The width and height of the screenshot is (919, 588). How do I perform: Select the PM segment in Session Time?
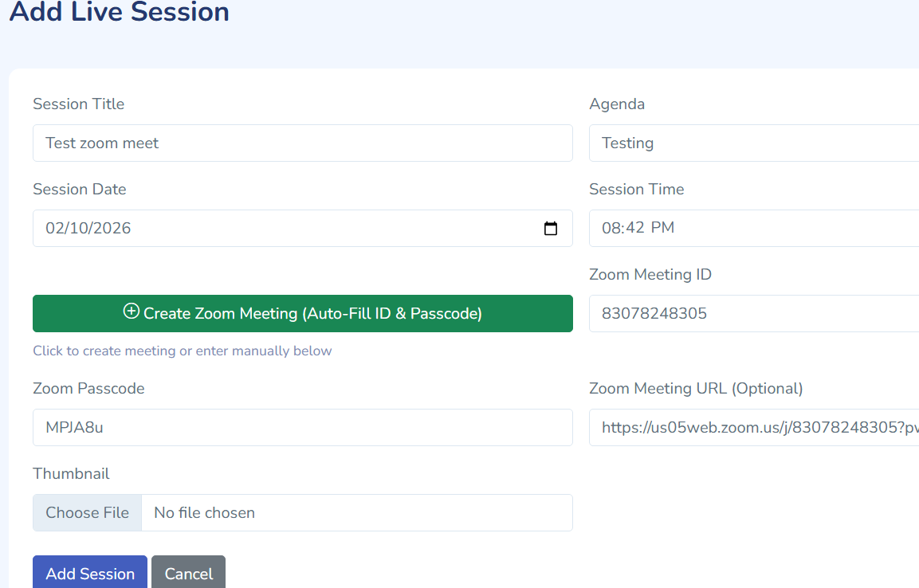662,229
